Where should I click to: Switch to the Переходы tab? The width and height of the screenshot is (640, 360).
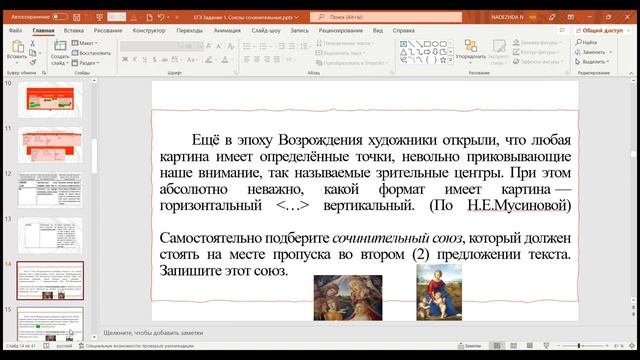click(x=189, y=31)
